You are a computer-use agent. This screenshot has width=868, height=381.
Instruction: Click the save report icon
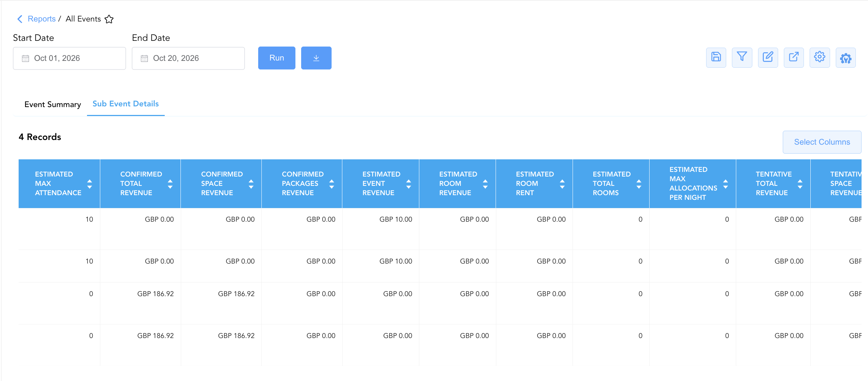point(716,57)
